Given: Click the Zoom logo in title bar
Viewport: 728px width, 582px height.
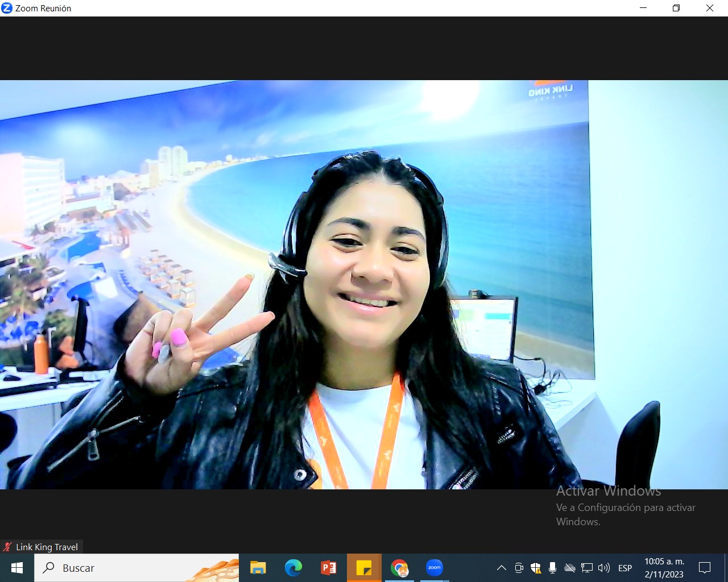Looking at the screenshot, I should point(7,8).
